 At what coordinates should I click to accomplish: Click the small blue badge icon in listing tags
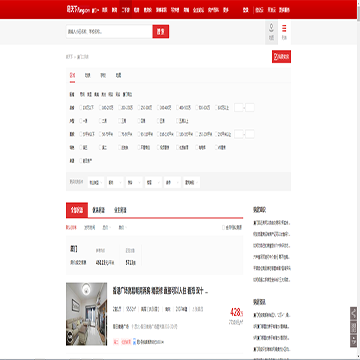[x=134, y=342]
